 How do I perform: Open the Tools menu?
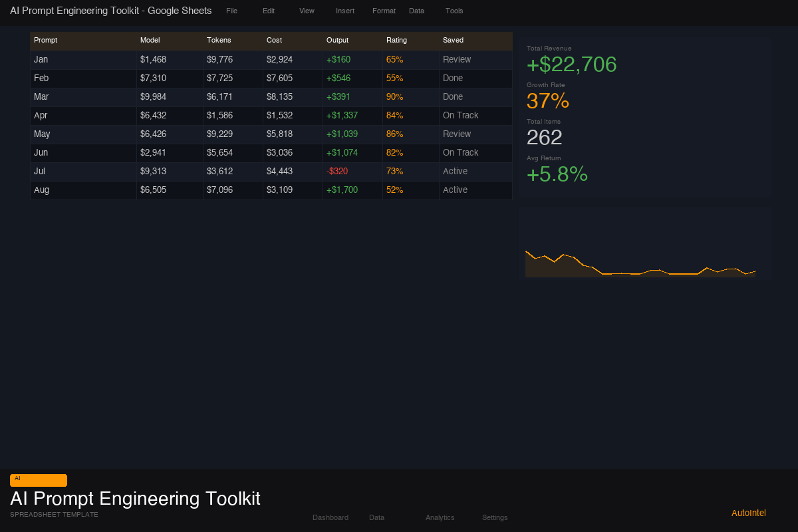click(x=454, y=11)
